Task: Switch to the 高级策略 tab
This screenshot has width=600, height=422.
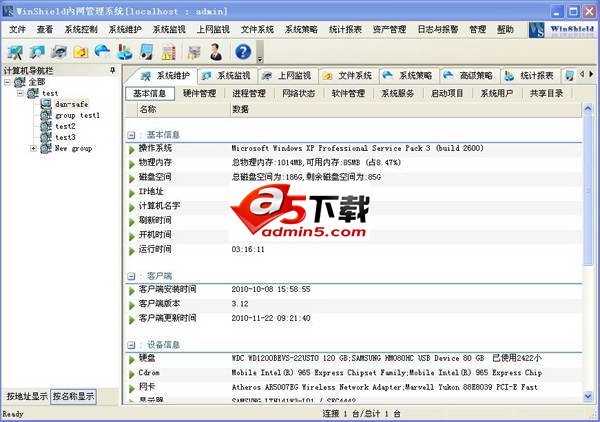Action: 470,76
